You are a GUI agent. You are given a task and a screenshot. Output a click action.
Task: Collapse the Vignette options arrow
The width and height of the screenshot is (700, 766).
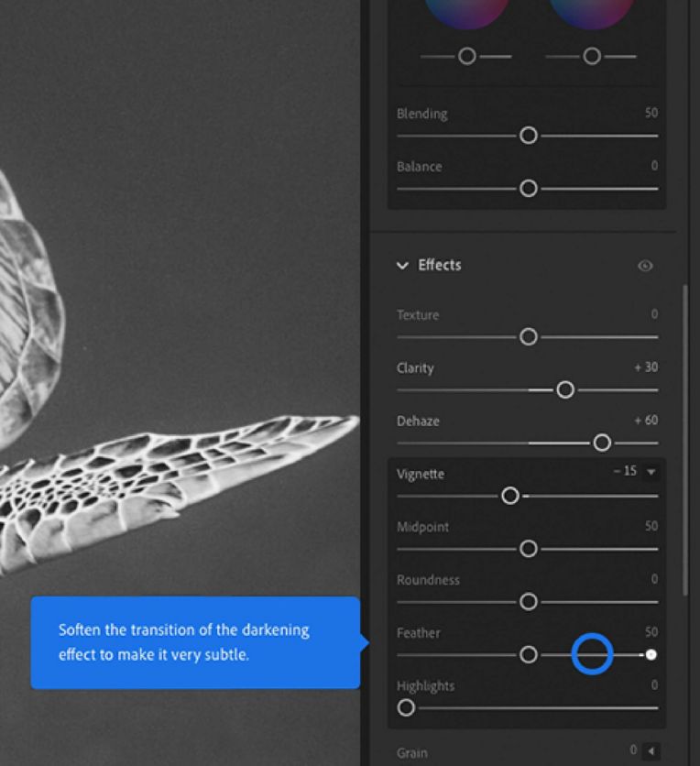[x=651, y=472]
